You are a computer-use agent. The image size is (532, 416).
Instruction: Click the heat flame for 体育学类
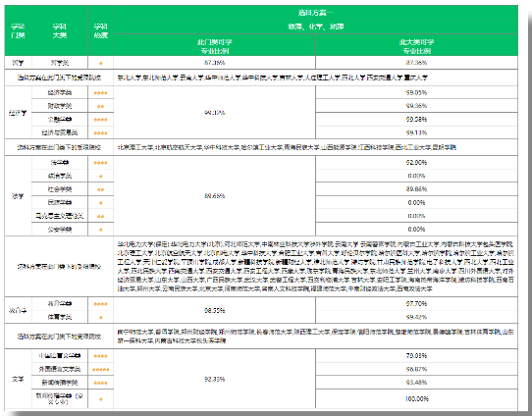pyautogui.click(x=100, y=318)
